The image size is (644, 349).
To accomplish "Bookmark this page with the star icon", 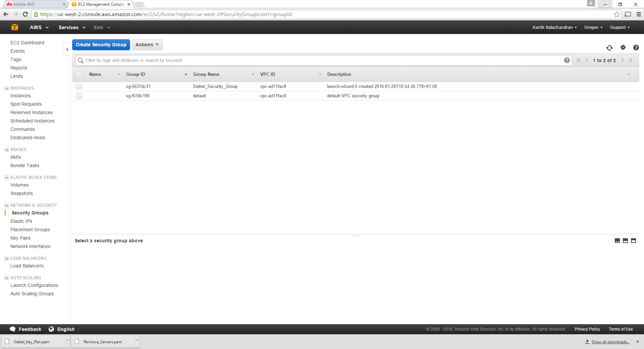I will (x=617, y=14).
